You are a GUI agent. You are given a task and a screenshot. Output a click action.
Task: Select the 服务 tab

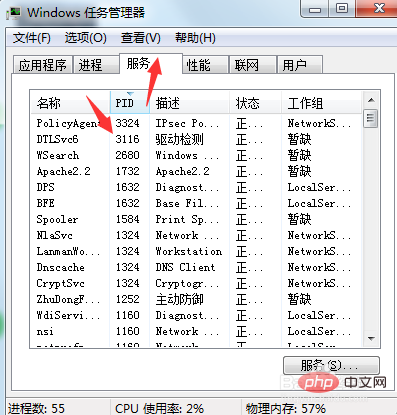point(151,63)
